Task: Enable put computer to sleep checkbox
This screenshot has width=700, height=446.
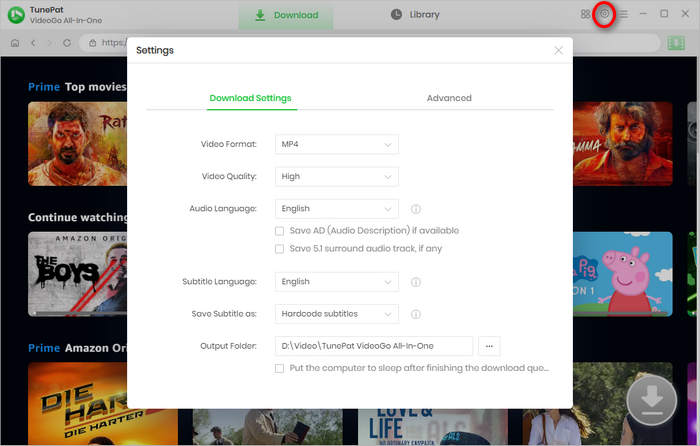Action: point(279,368)
